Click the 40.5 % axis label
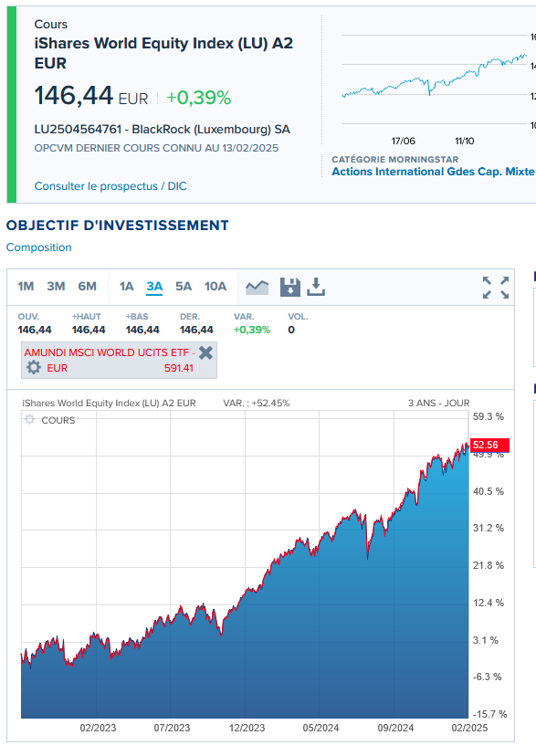536x756 pixels. (x=489, y=491)
